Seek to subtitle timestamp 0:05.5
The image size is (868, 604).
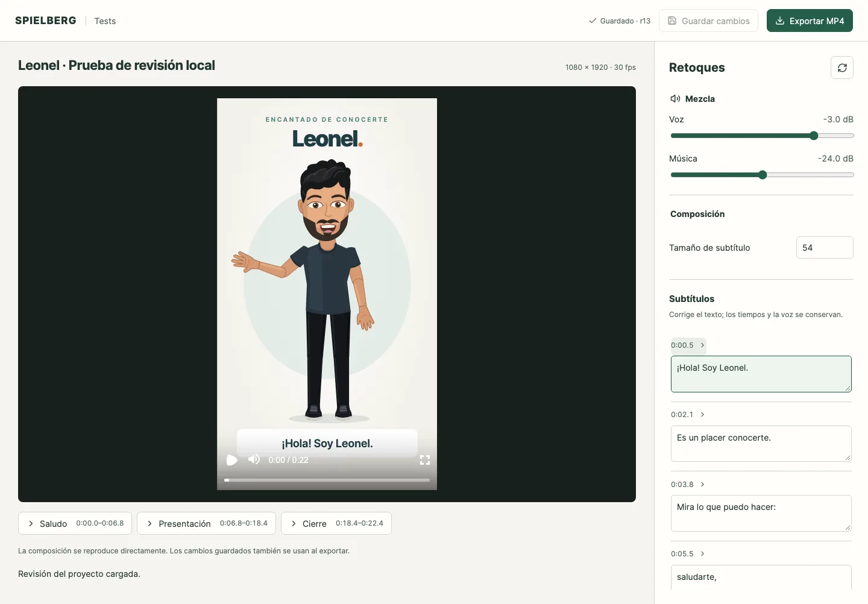688,554
